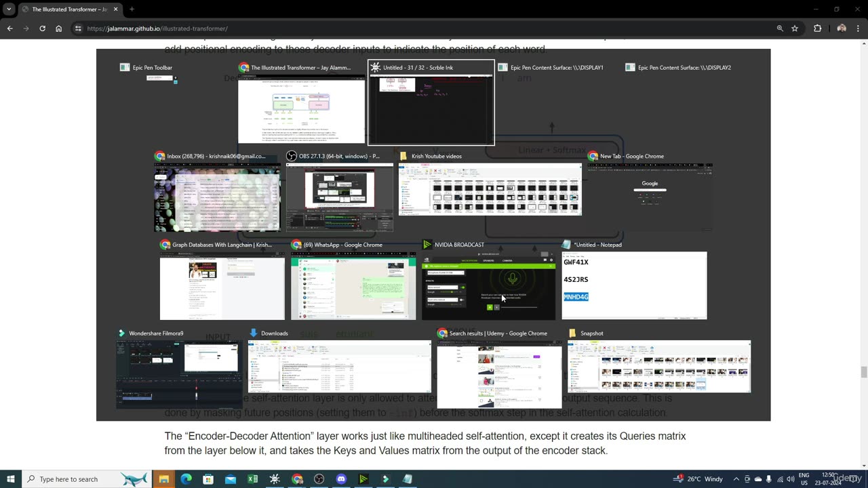868x488 pixels.
Task: Switch to OBS 27.1.3 window
Action: (339, 192)
